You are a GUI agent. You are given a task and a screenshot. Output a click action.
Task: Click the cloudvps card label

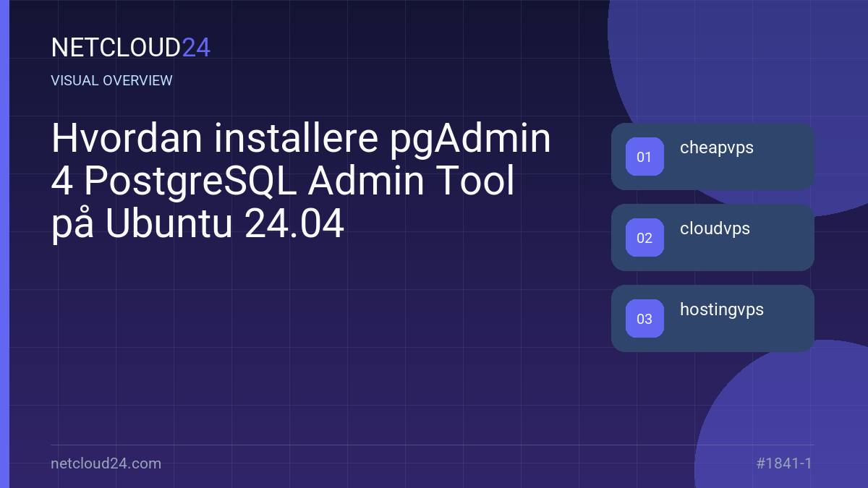(x=715, y=229)
